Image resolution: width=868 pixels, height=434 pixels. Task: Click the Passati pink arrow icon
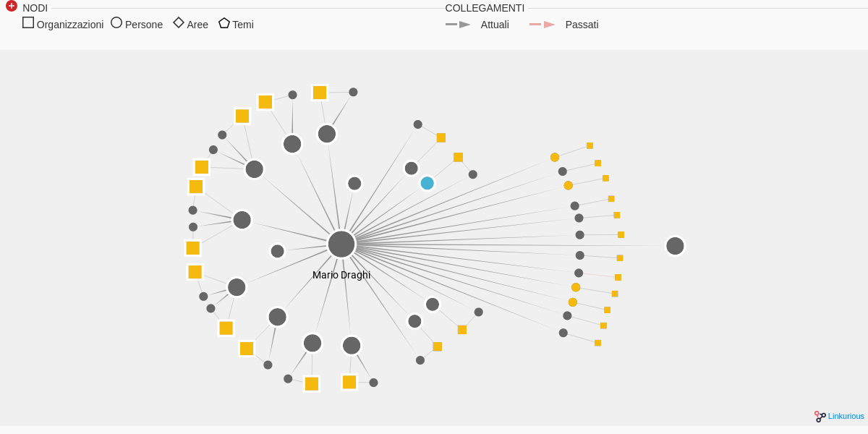click(x=542, y=25)
